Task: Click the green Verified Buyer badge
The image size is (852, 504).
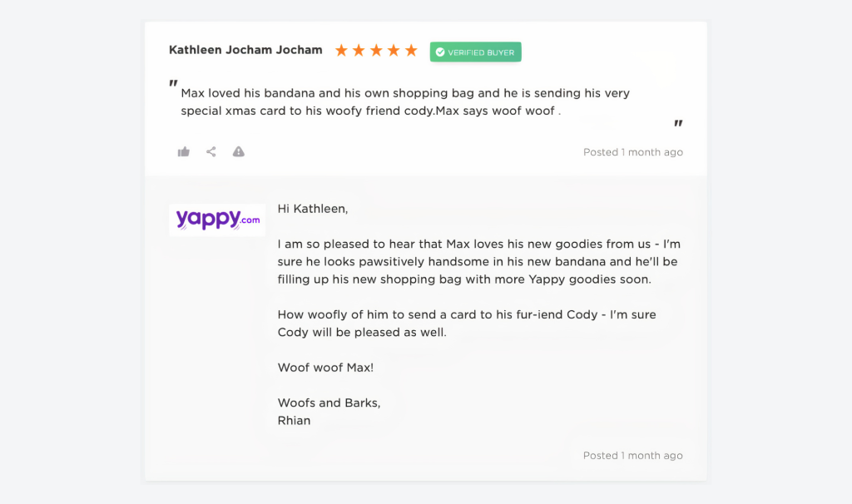Action: 475,52
